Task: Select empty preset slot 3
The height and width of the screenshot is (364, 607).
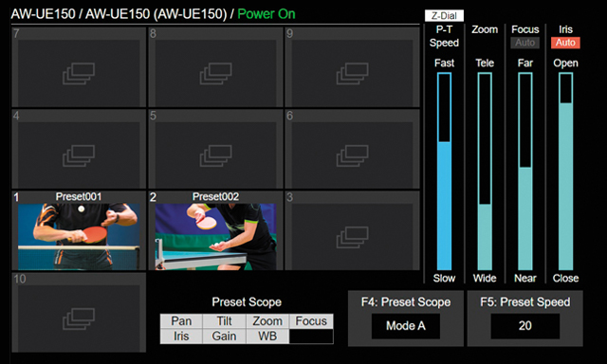Action: point(352,231)
